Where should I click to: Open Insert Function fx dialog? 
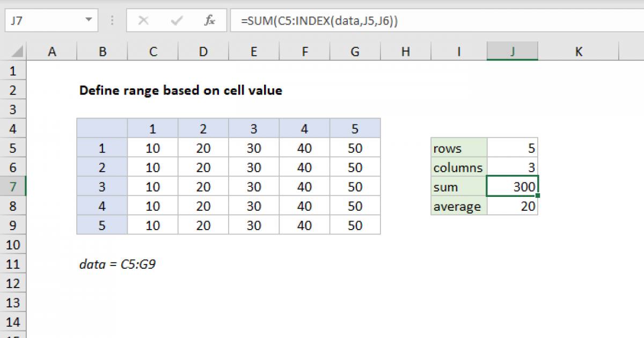pos(210,21)
